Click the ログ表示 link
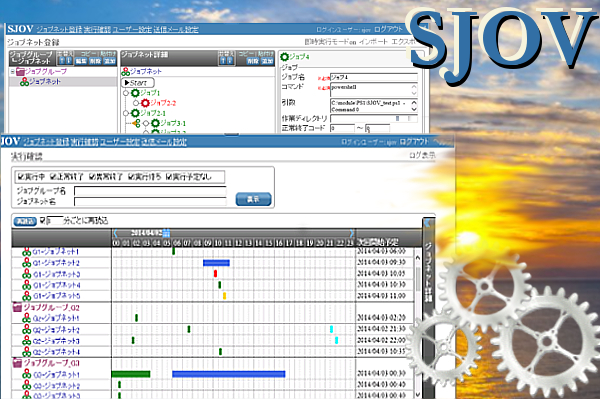 422,155
